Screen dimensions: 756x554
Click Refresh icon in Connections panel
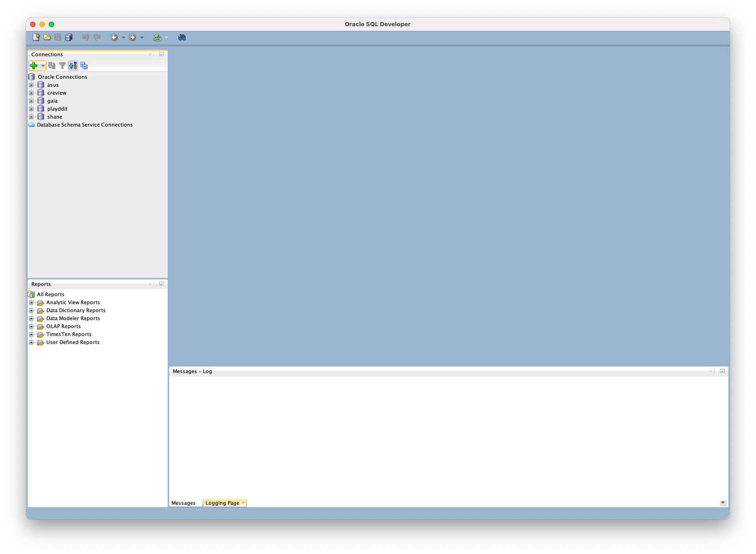pos(52,66)
